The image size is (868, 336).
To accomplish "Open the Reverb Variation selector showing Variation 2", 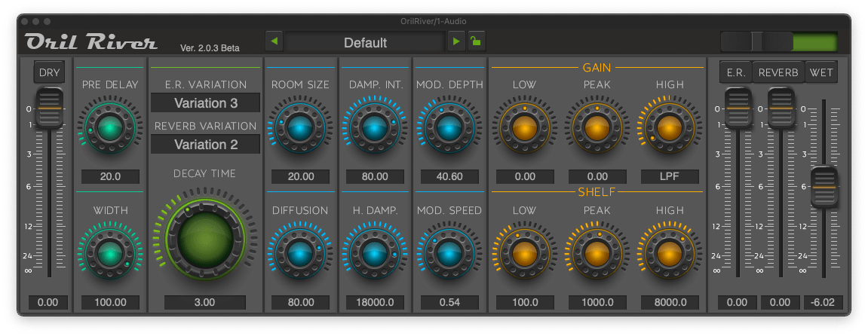I will 205,144.
